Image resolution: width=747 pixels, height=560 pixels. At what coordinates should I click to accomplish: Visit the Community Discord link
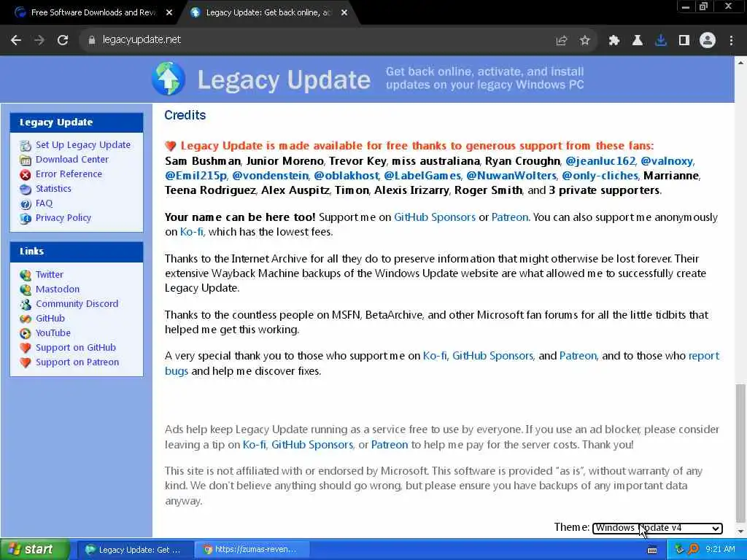pyautogui.click(x=77, y=304)
